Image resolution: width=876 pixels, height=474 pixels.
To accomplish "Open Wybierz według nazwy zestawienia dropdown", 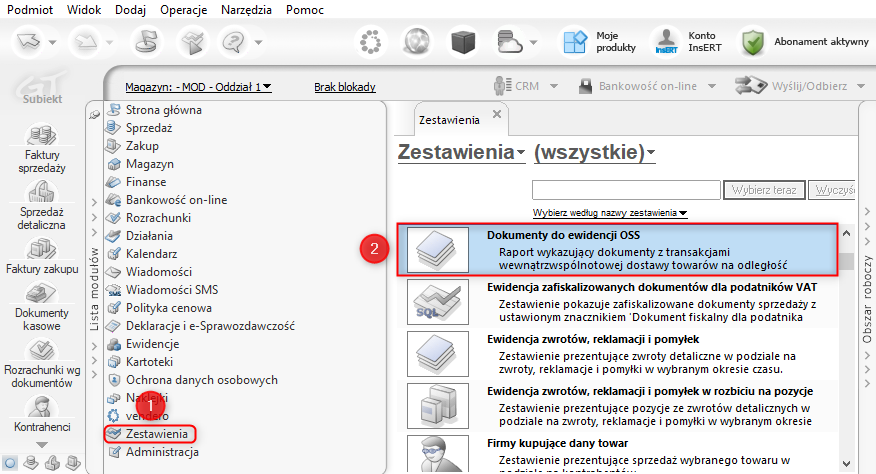I will click(x=610, y=213).
